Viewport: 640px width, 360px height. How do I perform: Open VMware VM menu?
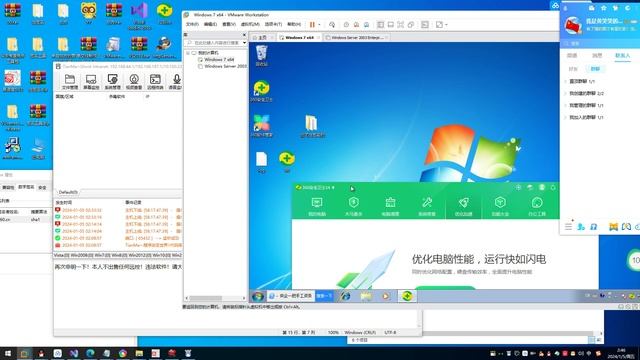pyautogui.click(x=250, y=24)
